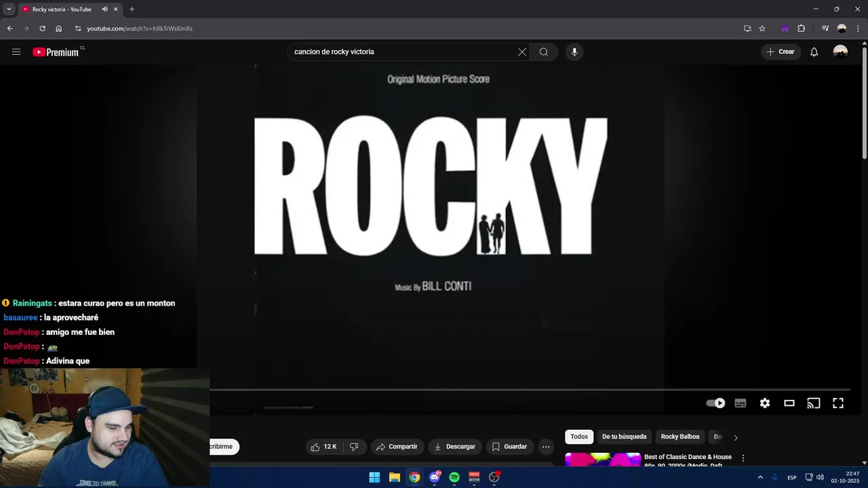Open Voicemeeter from taskbar

point(474,477)
